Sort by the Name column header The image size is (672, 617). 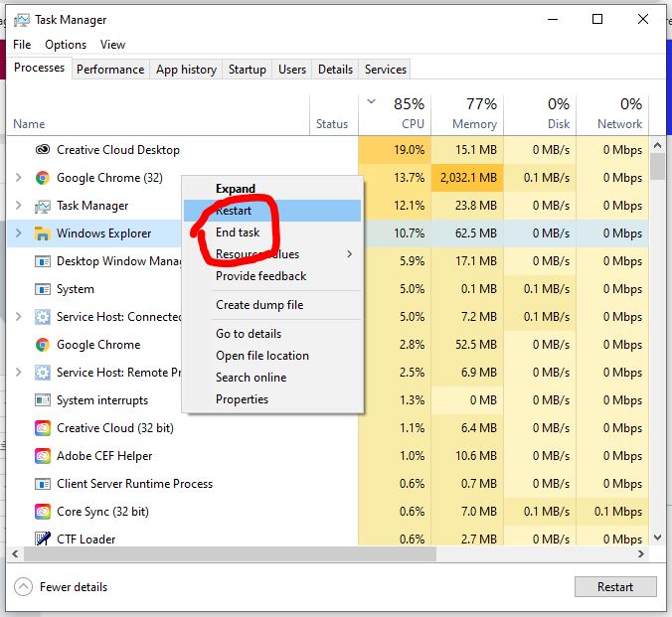click(x=159, y=115)
